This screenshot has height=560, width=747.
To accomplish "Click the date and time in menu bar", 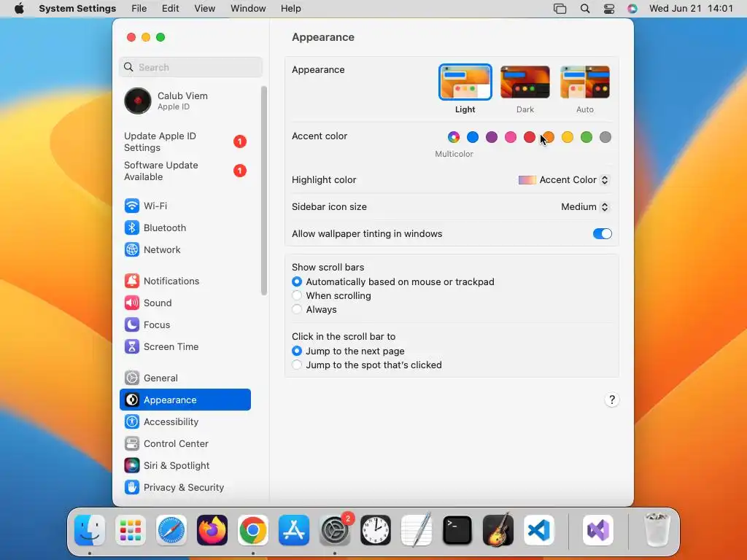I will tap(691, 9).
